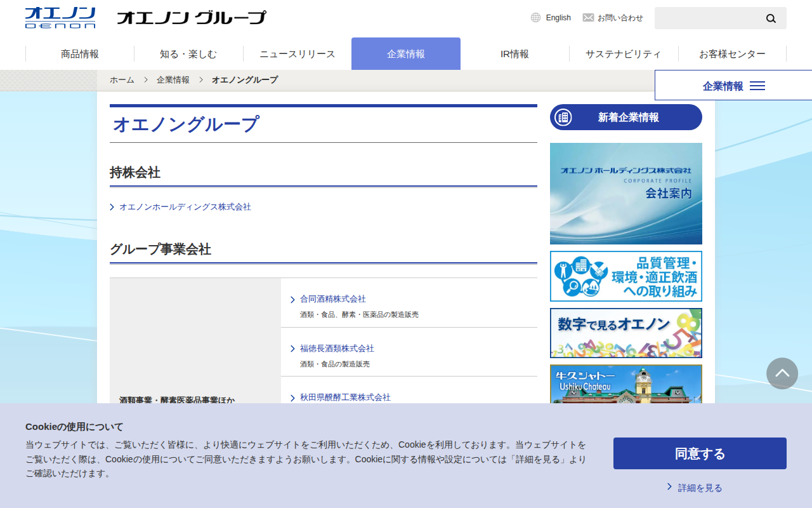
Task: Open the 商品情報 navigation menu
Action: click(80, 54)
